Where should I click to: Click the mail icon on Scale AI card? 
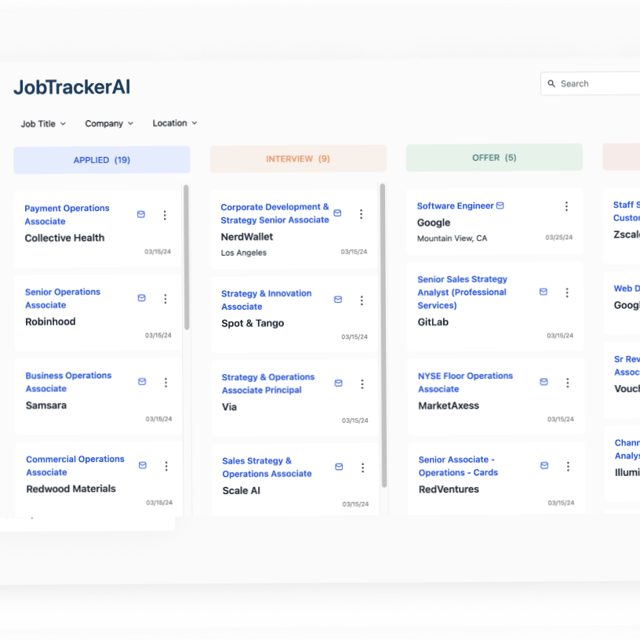coord(339,467)
